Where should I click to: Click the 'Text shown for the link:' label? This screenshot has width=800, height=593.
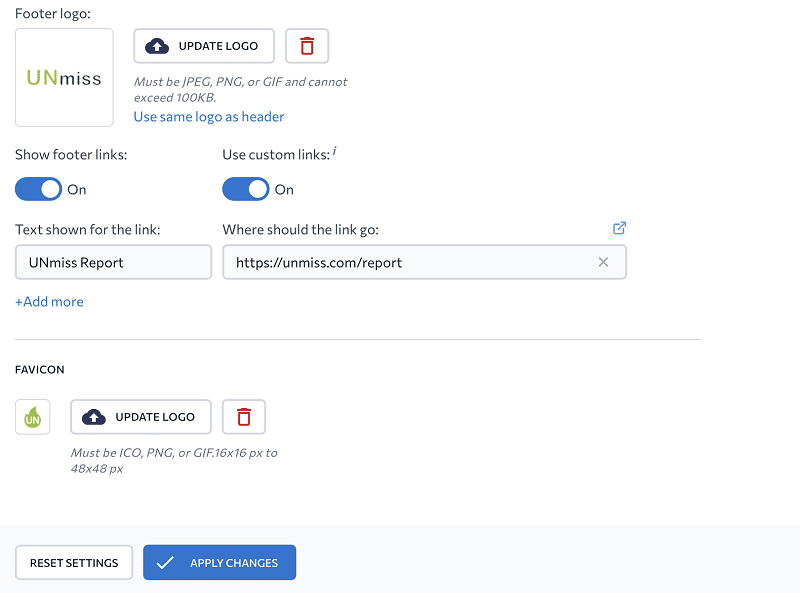88,230
